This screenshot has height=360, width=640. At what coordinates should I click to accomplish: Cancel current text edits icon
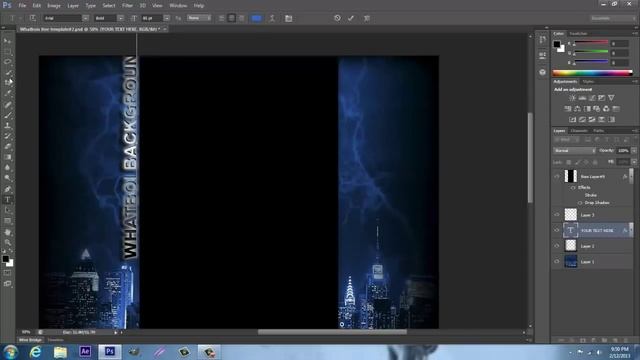pos(337,18)
